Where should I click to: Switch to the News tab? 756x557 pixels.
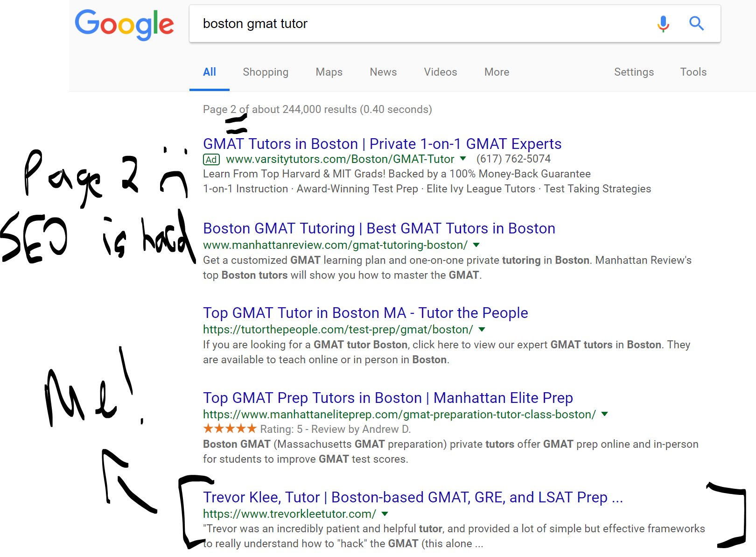(x=383, y=72)
